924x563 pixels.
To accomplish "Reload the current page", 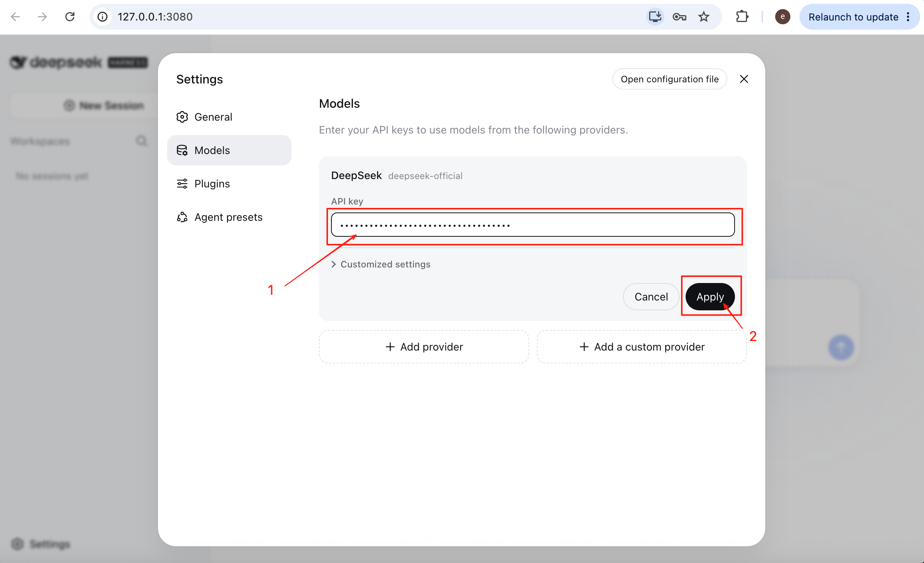I will point(70,17).
